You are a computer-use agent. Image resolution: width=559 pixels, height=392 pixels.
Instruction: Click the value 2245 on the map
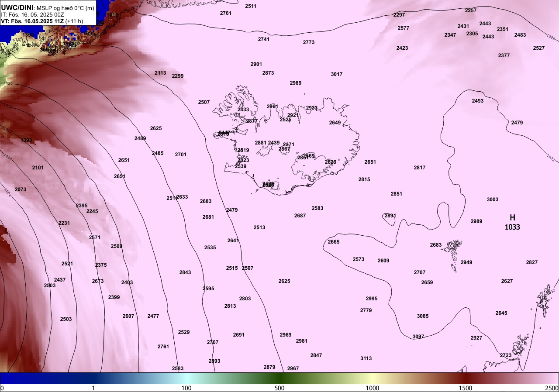[x=92, y=211]
